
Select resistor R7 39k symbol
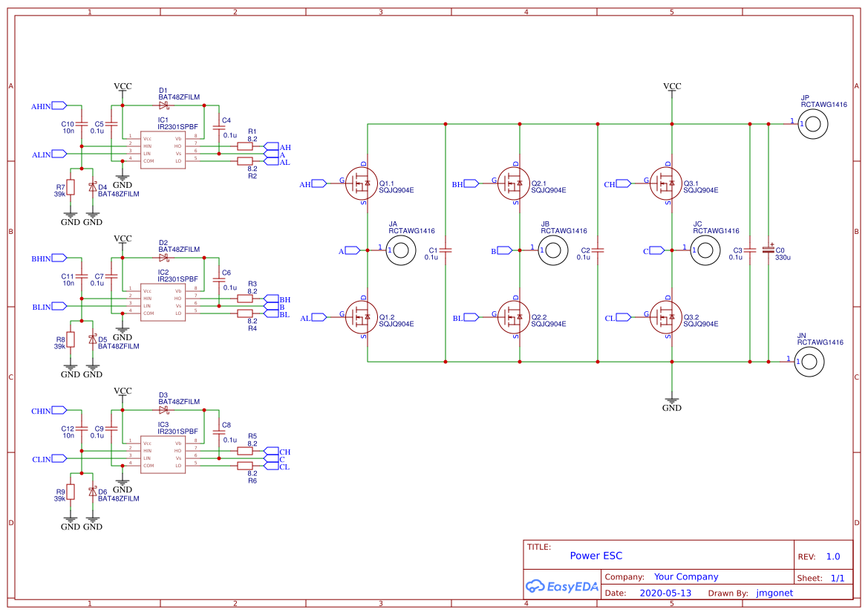[x=69, y=188]
